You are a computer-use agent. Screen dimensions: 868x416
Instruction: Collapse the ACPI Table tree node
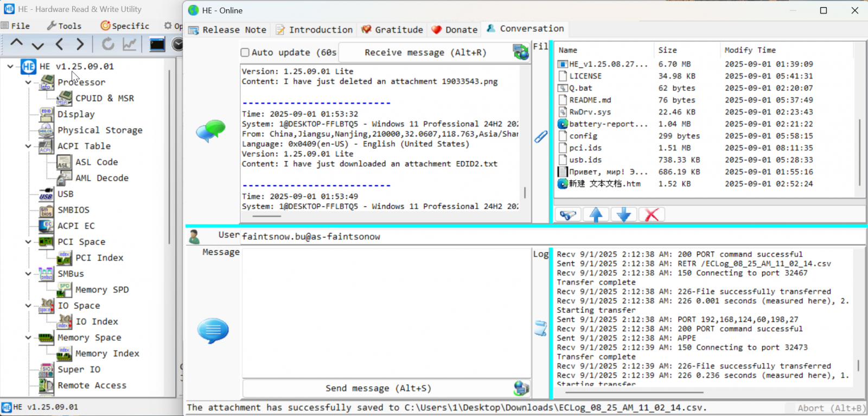[x=28, y=146]
